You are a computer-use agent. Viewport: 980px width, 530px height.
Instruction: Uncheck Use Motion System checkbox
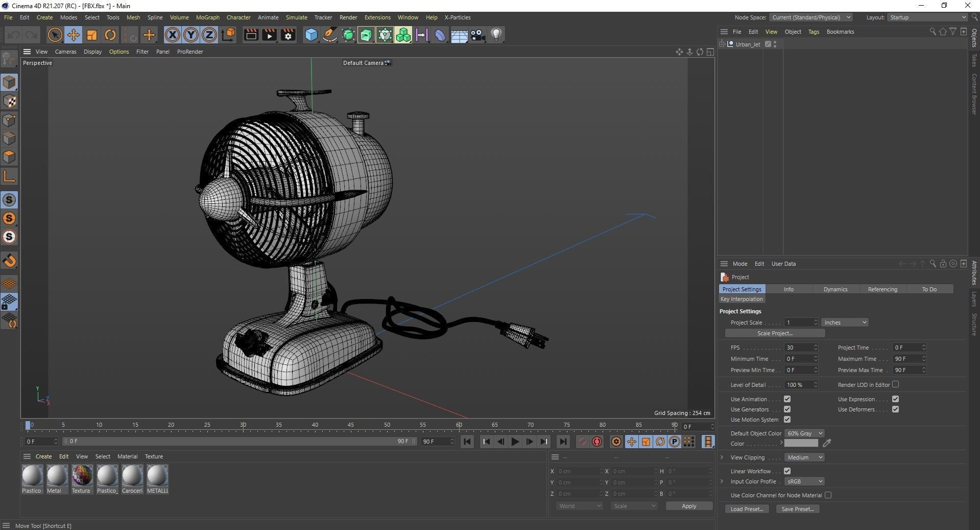(x=787, y=420)
